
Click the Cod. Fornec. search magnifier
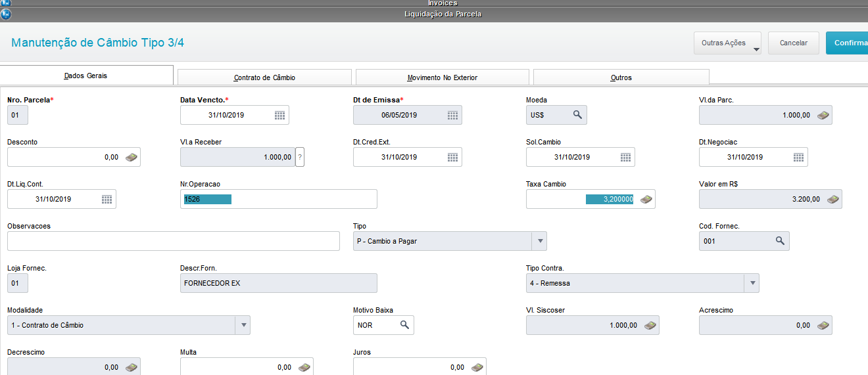780,241
